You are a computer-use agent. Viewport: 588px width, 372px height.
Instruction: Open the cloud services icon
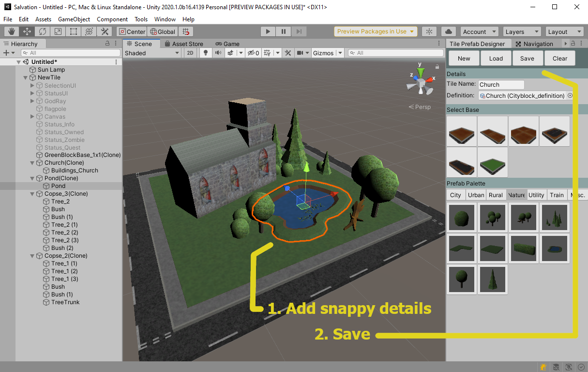pos(449,31)
